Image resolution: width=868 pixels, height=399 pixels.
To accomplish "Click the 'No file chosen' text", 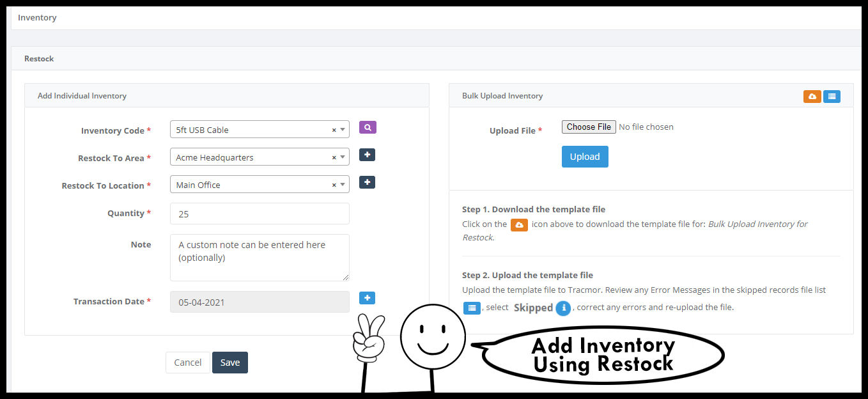I will pyautogui.click(x=646, y=127).
